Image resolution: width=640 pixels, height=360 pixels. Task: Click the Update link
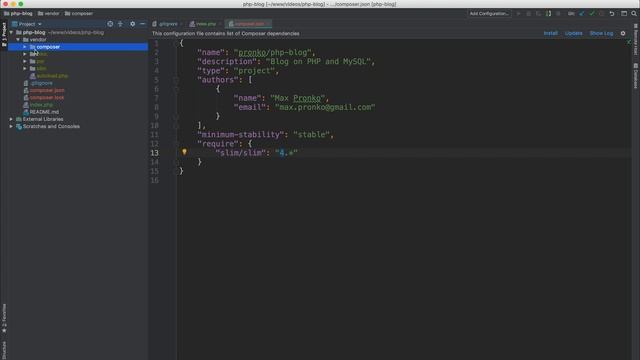point(573,33)
